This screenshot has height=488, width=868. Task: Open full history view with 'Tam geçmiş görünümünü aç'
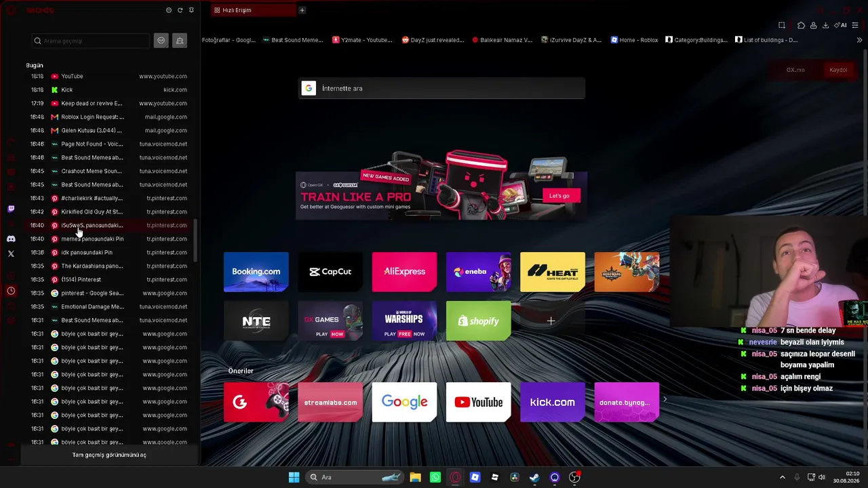(x=109, y=455)
